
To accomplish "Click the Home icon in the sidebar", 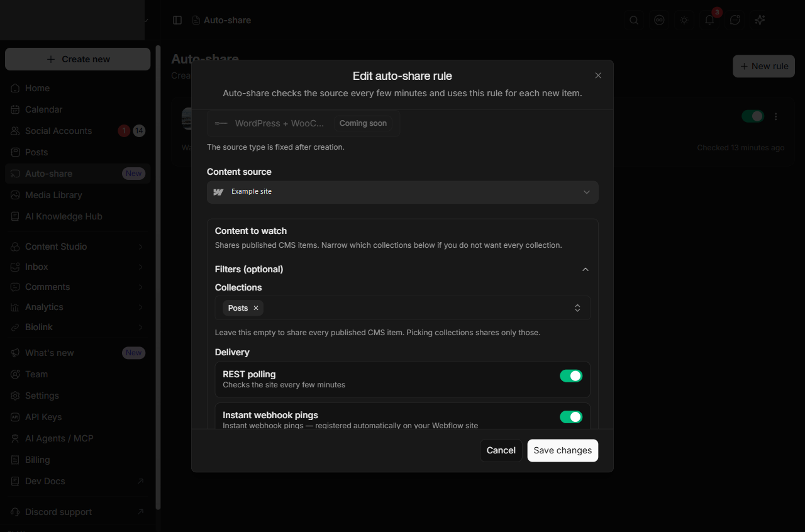I will (15, 88).
